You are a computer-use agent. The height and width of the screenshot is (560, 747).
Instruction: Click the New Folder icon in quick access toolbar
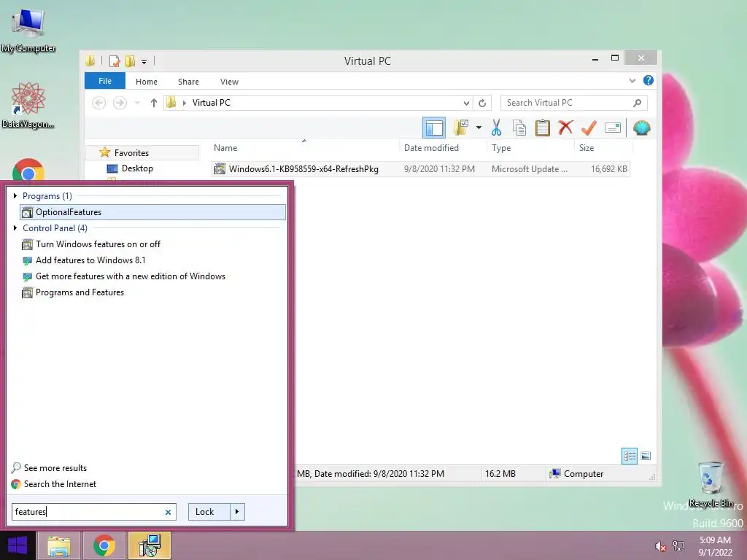[130, 61]
